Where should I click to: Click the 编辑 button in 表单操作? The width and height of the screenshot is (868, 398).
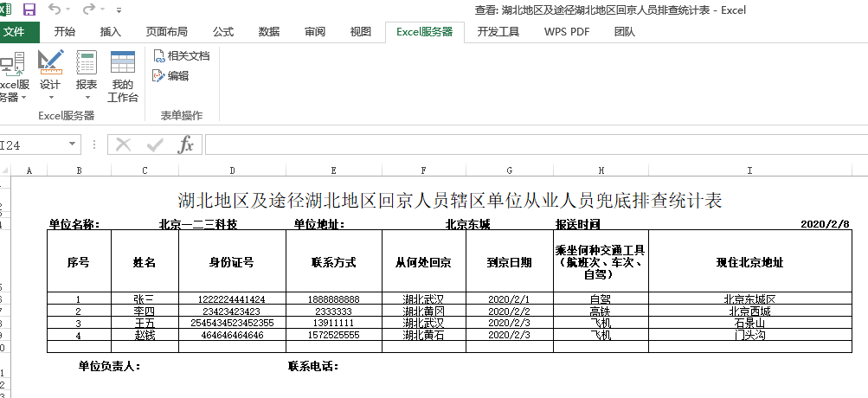[171, 76]
